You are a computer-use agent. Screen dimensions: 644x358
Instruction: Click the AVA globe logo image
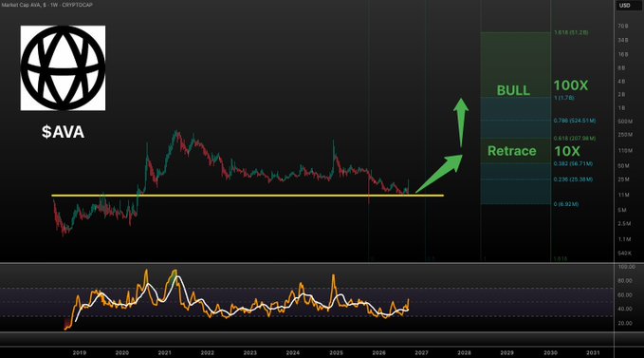pyautogui.click(x=63, y=67)
